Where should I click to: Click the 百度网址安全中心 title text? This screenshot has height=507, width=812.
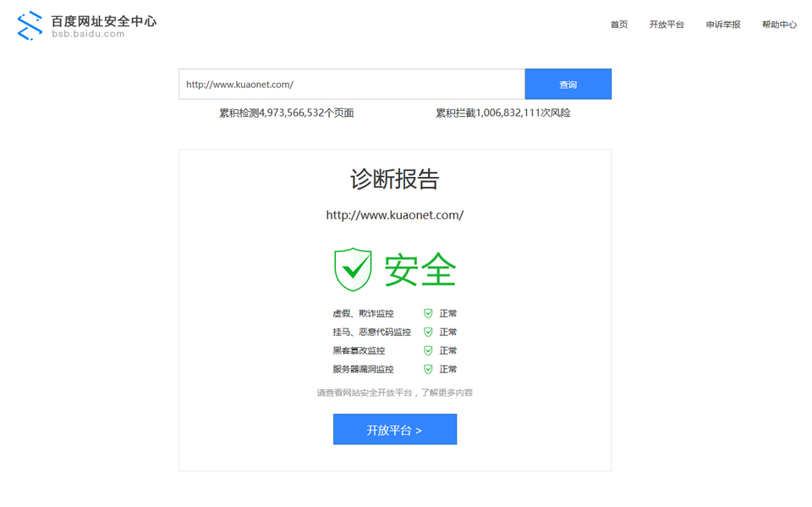(103, 20)
